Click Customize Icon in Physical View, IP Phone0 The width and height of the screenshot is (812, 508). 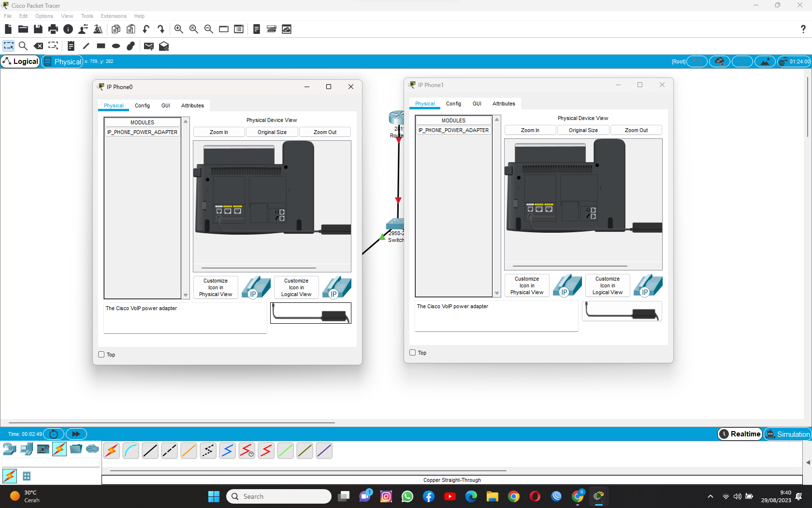coord(216,287)
